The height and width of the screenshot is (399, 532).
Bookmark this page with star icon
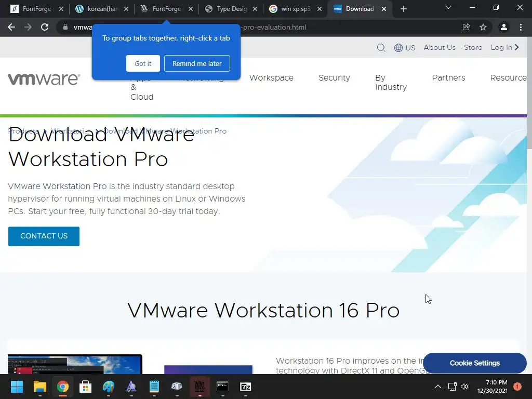483,27
